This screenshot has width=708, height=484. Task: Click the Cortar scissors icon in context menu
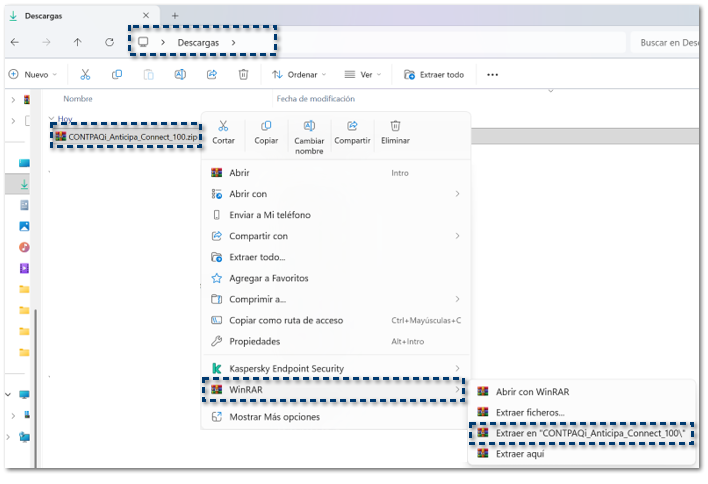pyautogui.click(x=223, y=126)
